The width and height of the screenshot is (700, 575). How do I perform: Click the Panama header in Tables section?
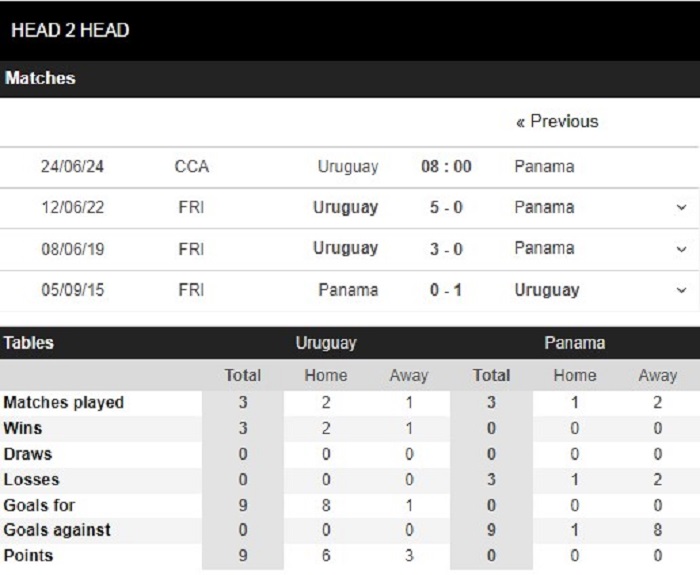[575, 343]
